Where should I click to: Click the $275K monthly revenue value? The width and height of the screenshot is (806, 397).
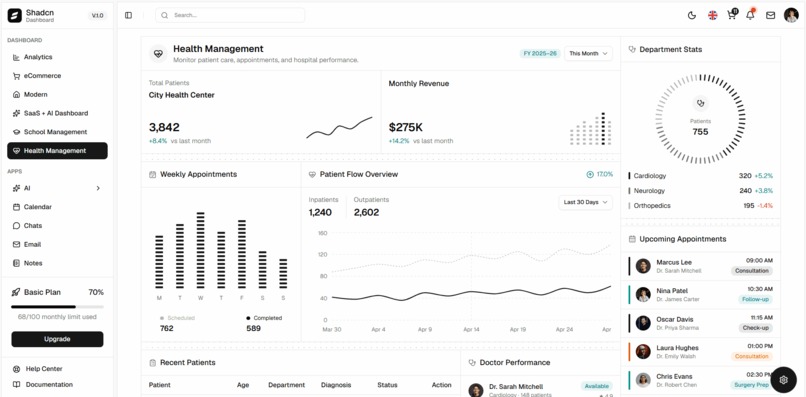click(x=406, y=127)
